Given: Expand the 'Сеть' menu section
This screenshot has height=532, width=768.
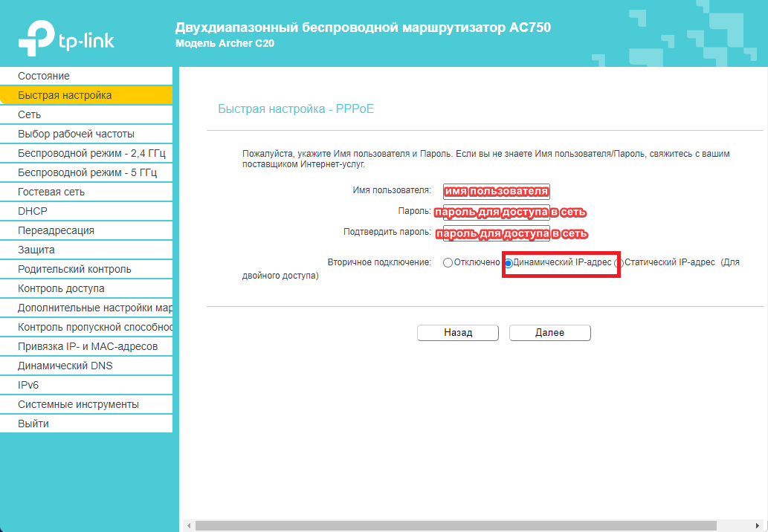Looking at the screenshot, I should coord(30,114).
